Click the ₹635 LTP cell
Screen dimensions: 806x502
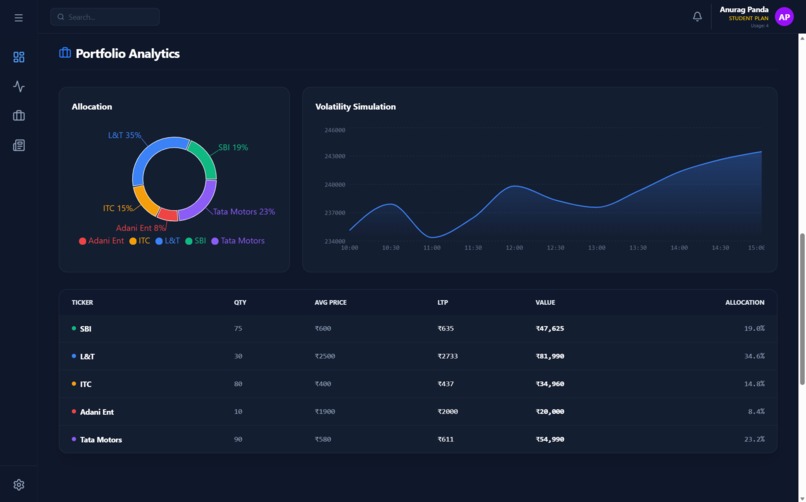point(445,328)
